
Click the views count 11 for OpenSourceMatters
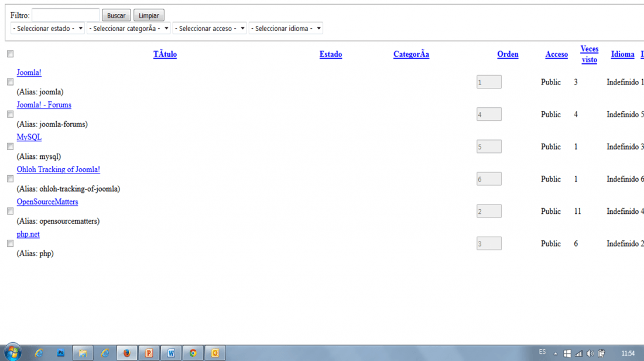coord(577,212)
